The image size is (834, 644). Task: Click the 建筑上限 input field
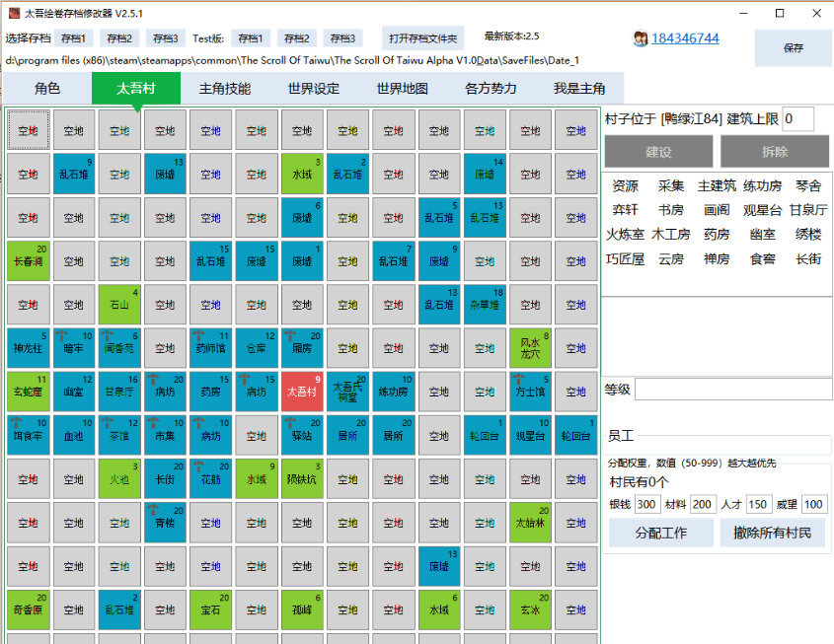pos(797,118)
